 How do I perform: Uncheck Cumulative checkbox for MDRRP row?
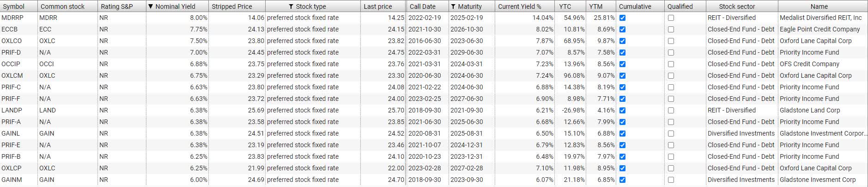(x=622, y=18)
